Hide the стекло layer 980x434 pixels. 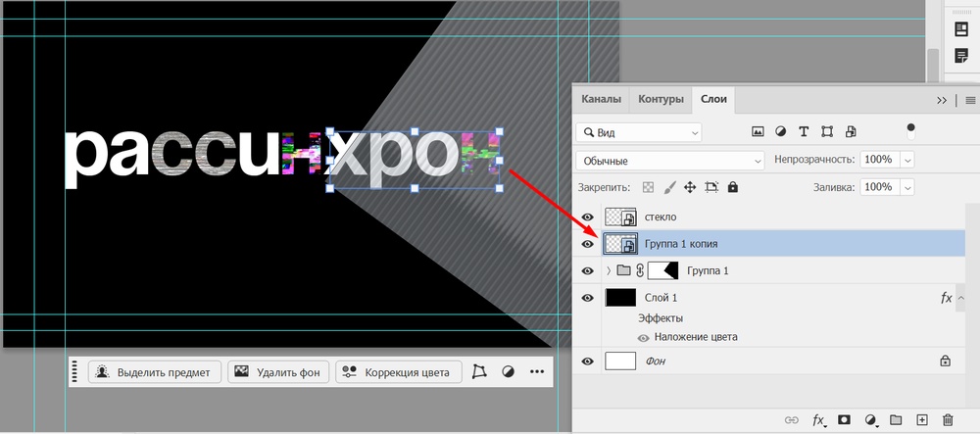pos(588,217)
